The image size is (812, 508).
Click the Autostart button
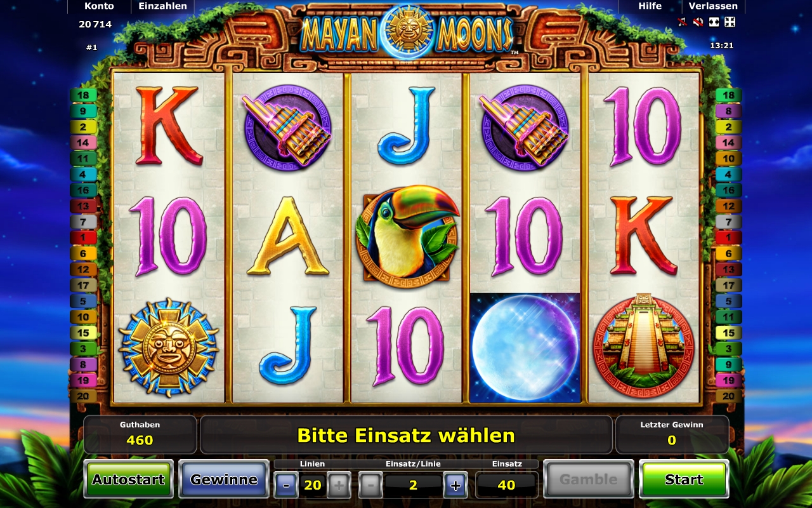pos(128,479)
